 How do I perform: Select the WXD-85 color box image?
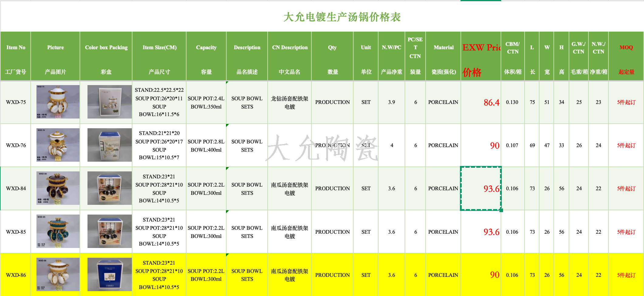pos(109,231)
